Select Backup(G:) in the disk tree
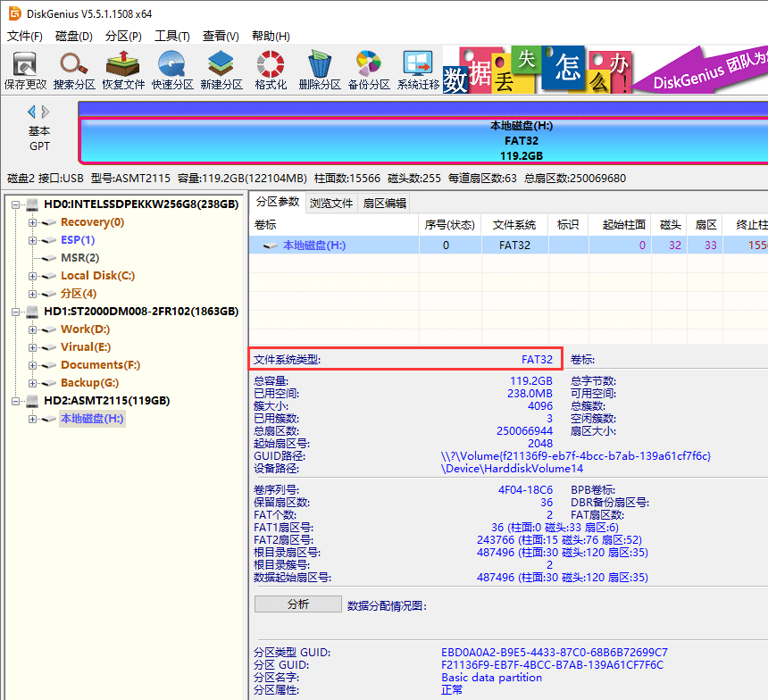The width and height of the screenshot is (768, 700). (x=89, y=382)
